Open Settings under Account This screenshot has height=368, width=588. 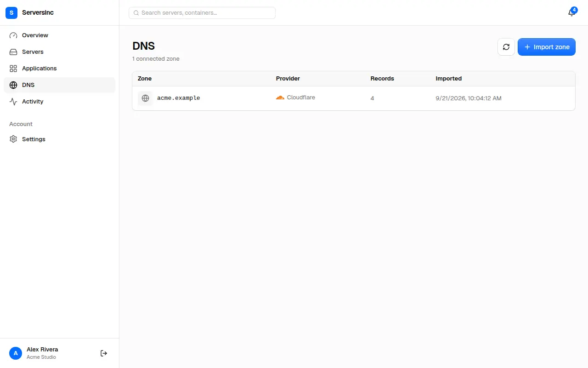60,139
